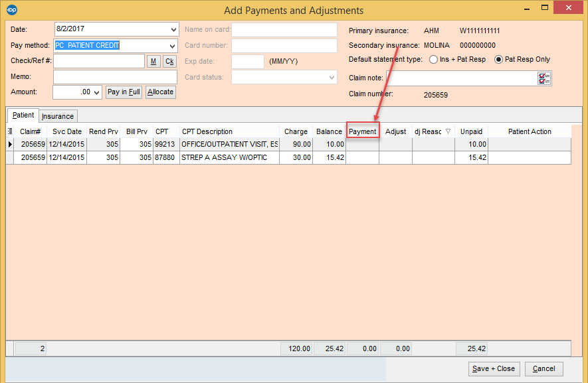This screenshot has width=588, height=383.
Task: Click the CPT Description column header
Action: tap(229, 131)
